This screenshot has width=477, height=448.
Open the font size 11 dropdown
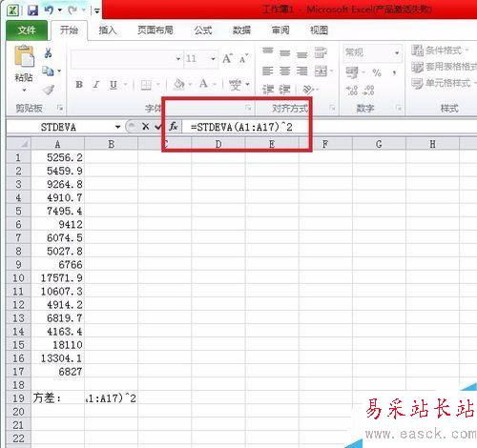pyautogui.click(x=213, y=59)
